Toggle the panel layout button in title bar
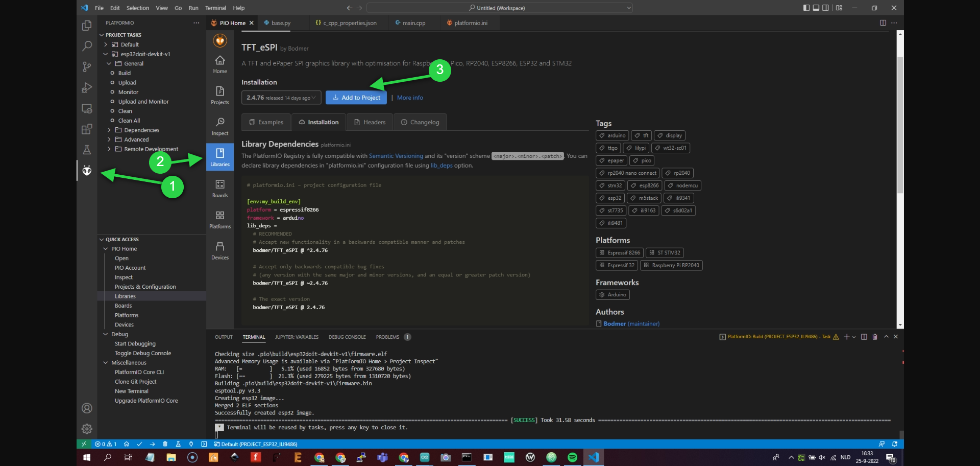Screen dimensions: 980x466 pyautogui.click(x=816, y=8)
